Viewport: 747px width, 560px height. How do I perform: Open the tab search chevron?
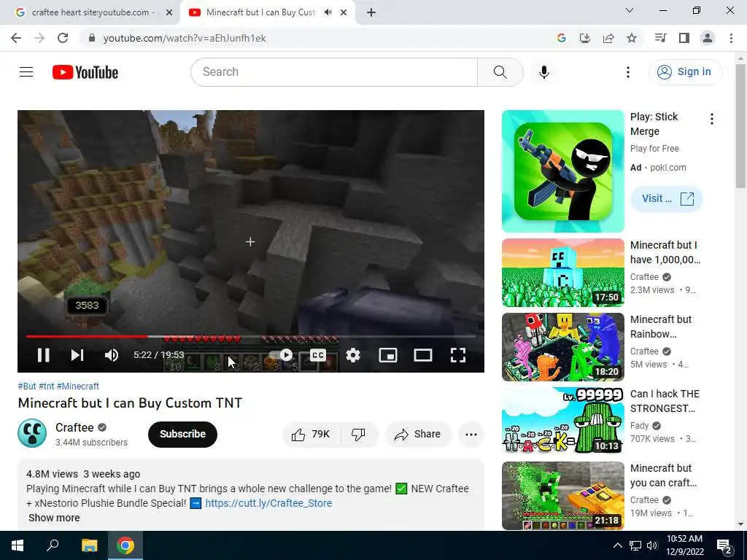tap(629, 10)
